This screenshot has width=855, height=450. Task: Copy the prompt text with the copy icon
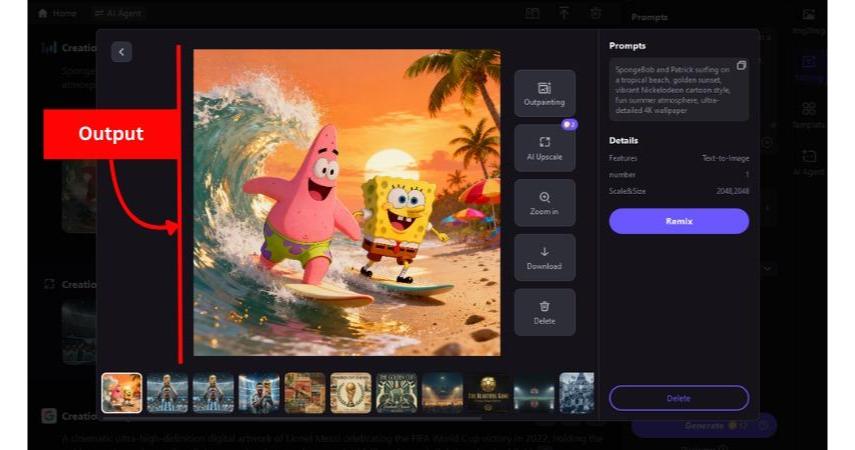(x=741, y=65)
